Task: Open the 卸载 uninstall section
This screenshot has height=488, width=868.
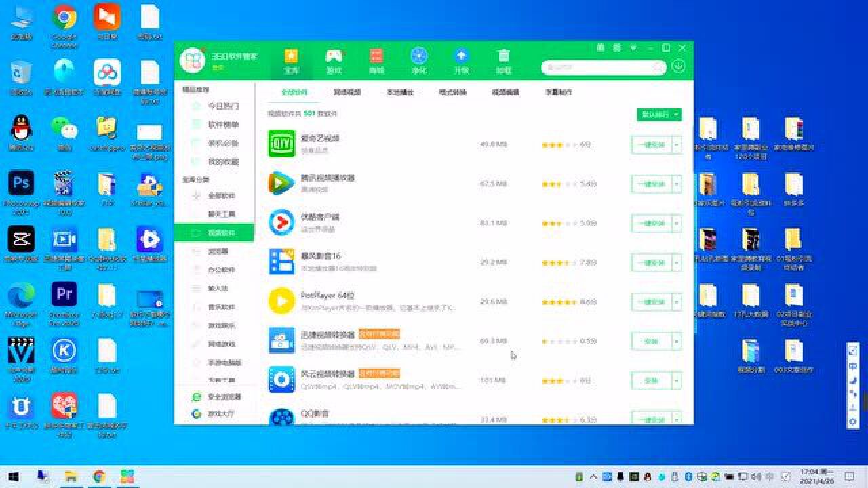Action: (503, 61)
